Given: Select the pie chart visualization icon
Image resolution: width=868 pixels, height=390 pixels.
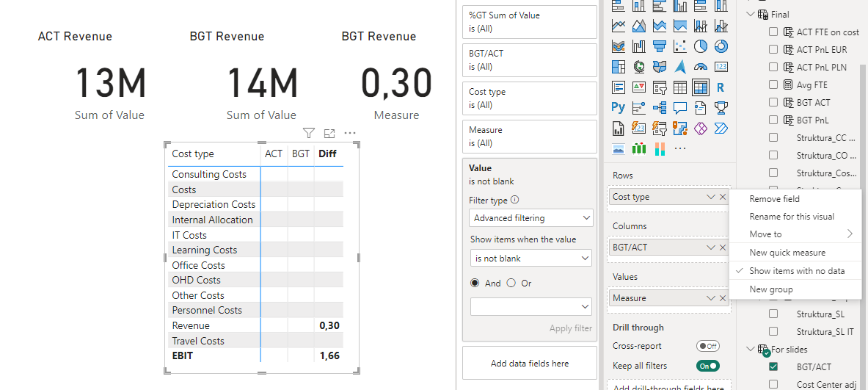Looking at the screenshot, I should (700, 46).
